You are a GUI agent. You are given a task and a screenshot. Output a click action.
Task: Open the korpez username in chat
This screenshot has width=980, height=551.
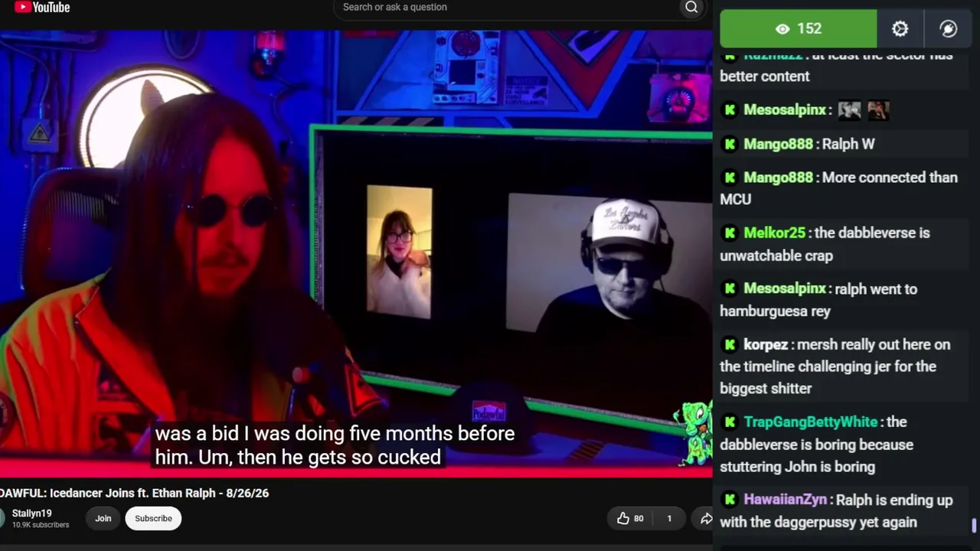766,344
